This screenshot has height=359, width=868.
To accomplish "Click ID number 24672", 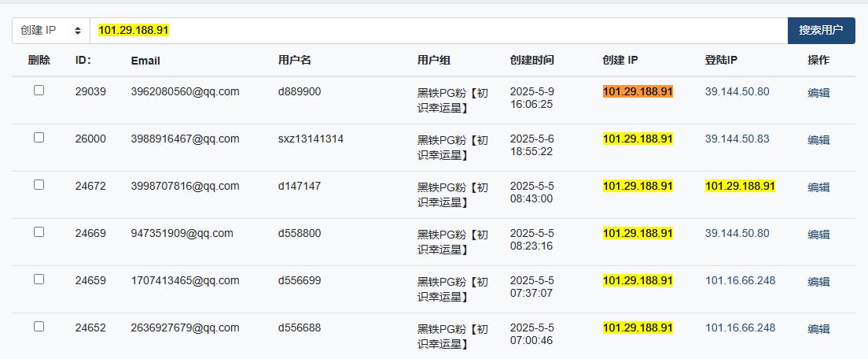I will [90, 186].
